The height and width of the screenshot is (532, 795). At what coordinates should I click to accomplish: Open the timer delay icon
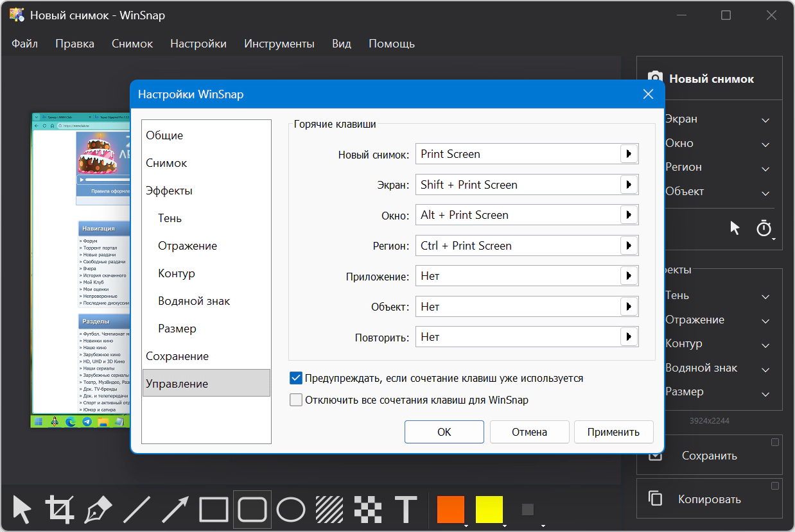(x=764, y=228)
